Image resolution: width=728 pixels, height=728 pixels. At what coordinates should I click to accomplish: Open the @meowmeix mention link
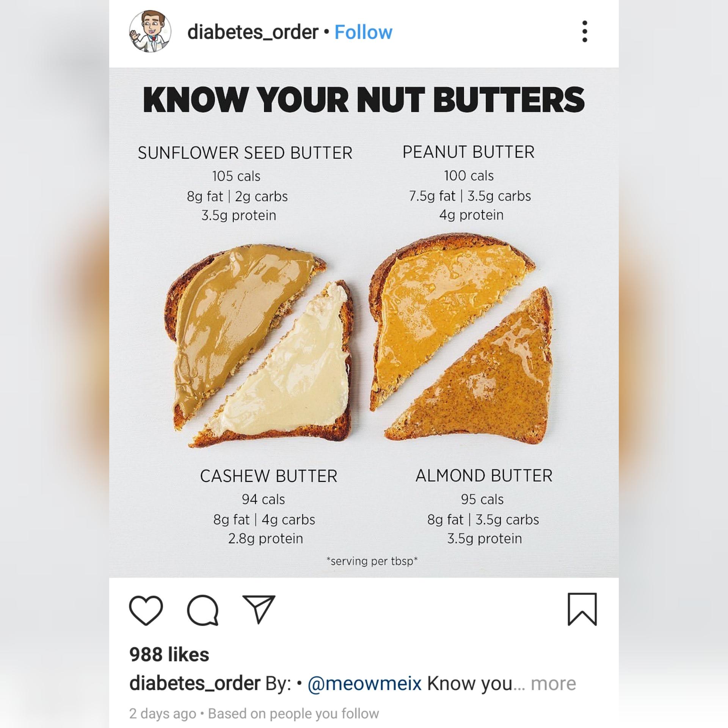tap(364, 684)
